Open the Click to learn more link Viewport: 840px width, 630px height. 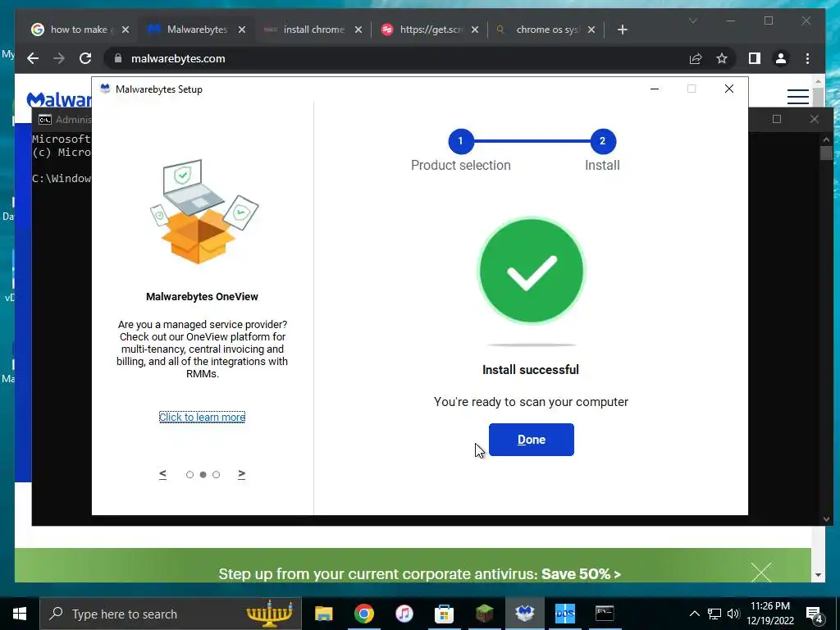(202, 417)
